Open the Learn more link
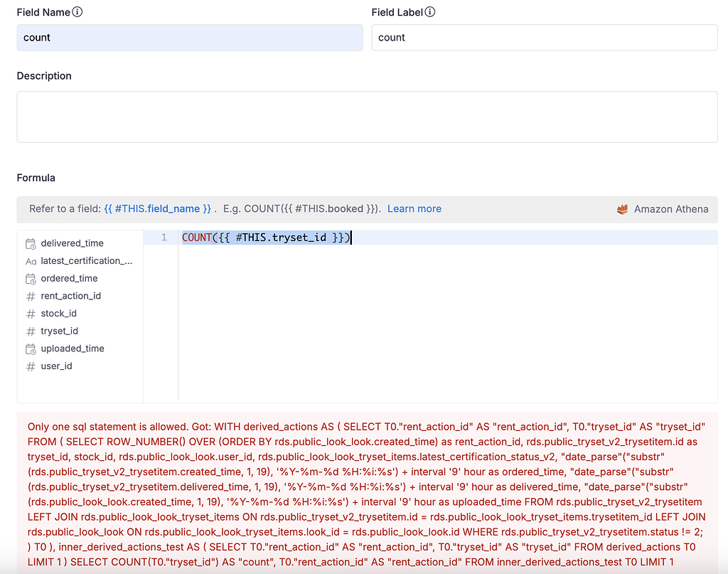This screenshot has height=574, width=728. [414, 208]
